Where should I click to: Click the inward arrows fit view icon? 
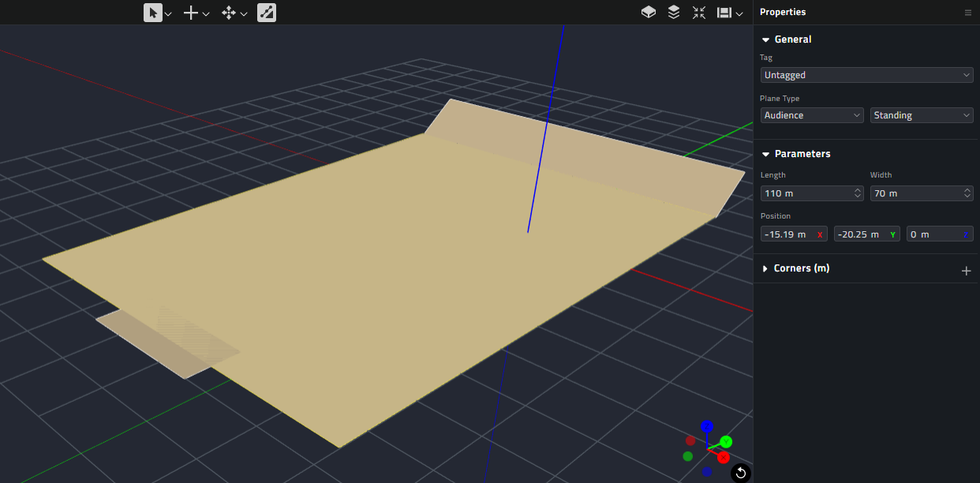coord(699,13)
